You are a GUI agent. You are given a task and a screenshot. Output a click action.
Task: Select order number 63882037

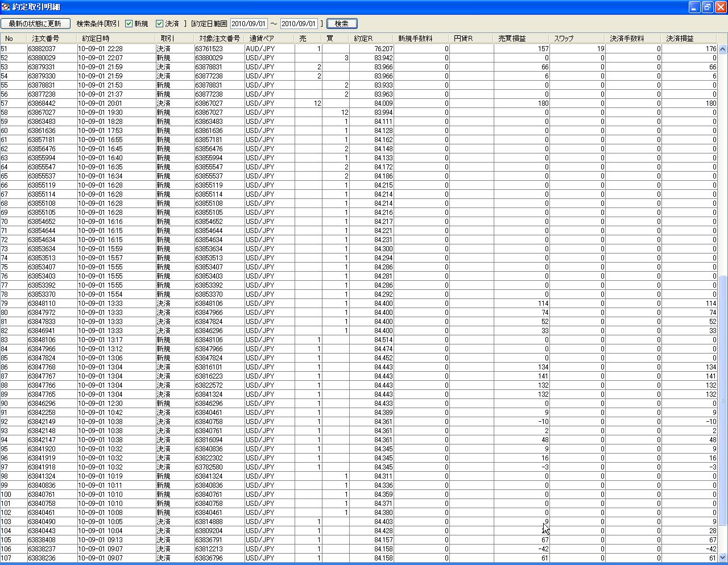(x=42, y=49)
